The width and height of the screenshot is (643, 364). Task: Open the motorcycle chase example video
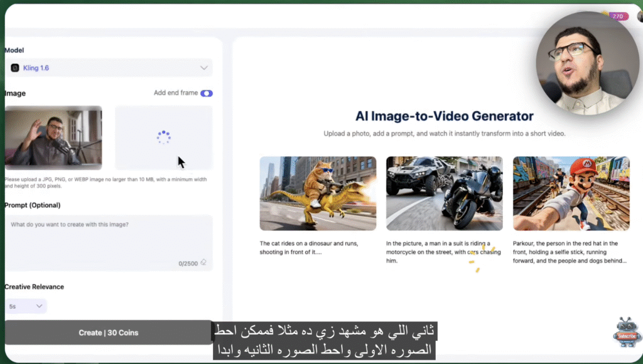coord(444,193)
